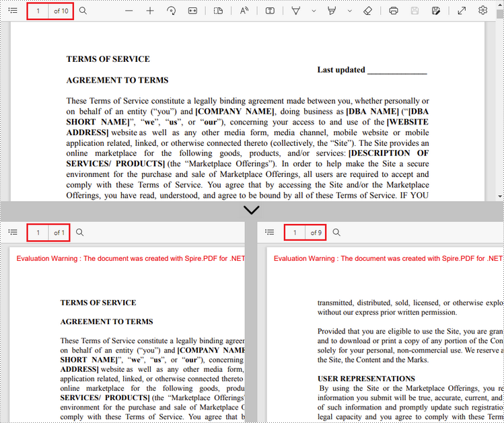The width and height of the screenshot is (504, 423).
Task: Click 'USER REPRESENTATIONS' heading in 9-page viewer
Action: (x=366, y=379)
